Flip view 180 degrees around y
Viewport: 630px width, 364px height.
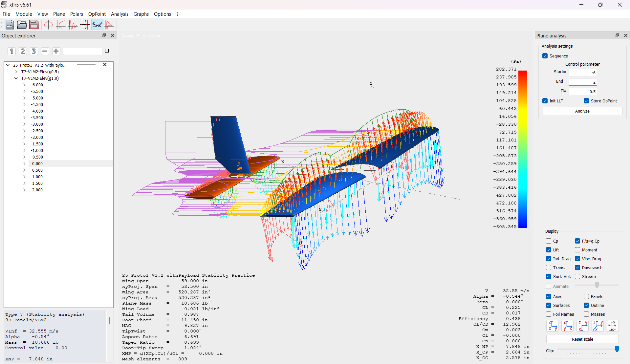pyautogui.click(x=613, y=326)
